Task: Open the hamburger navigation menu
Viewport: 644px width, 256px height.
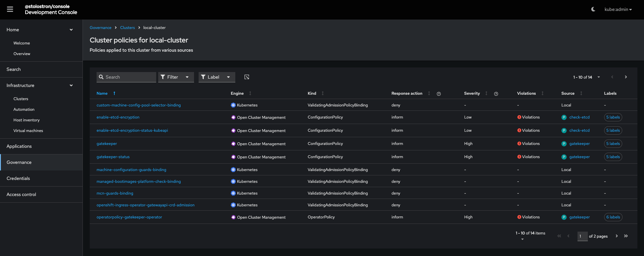Action: coord(10,9)
